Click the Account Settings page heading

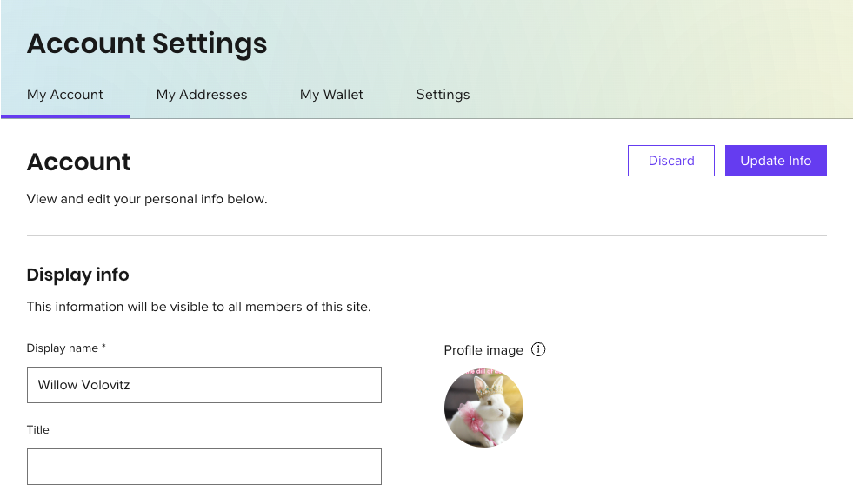point(146,43)
